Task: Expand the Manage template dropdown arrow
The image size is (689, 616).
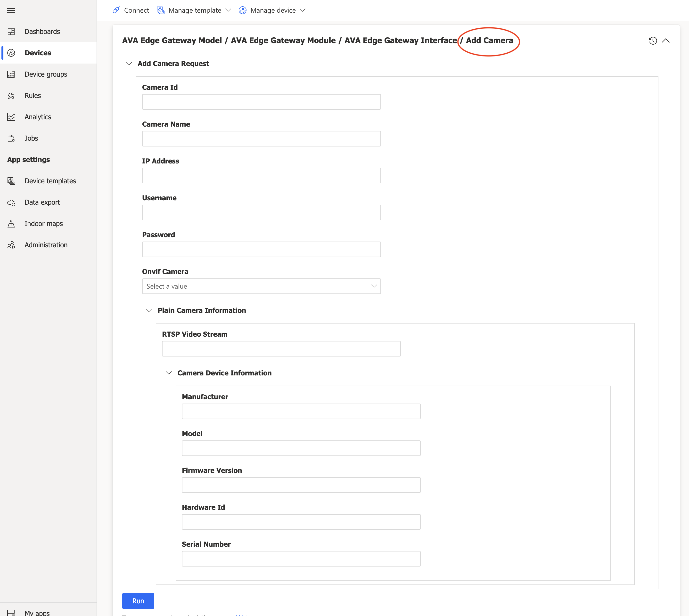Action: pos(228,10)
